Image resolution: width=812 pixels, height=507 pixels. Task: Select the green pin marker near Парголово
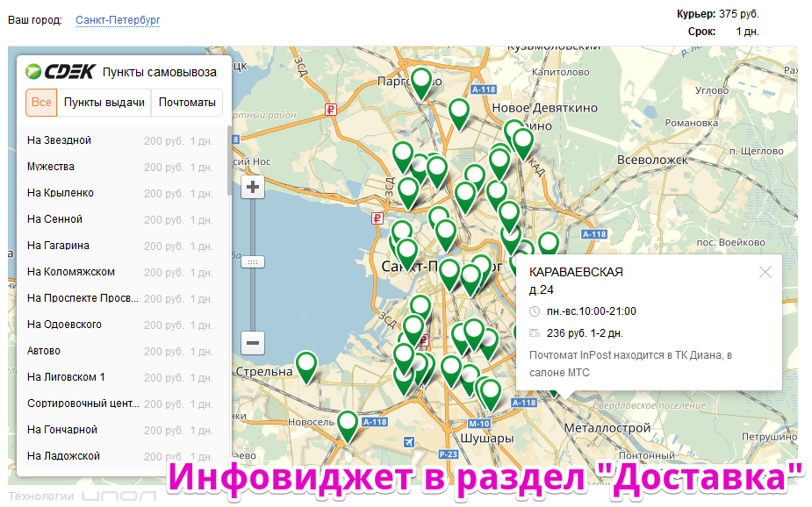[421, 81]
